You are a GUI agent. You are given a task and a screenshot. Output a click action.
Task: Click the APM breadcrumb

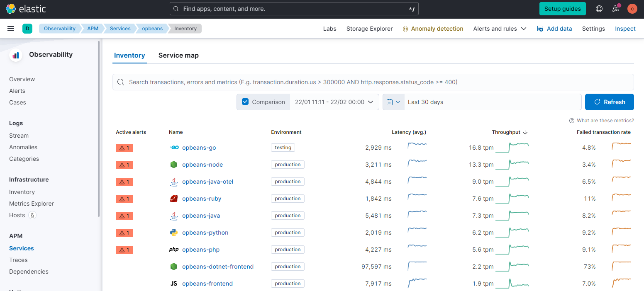(93, 29)
